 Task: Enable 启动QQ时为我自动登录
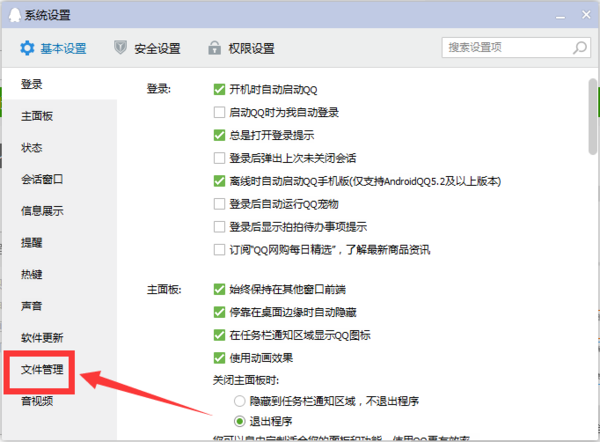(x=219, y=113)
